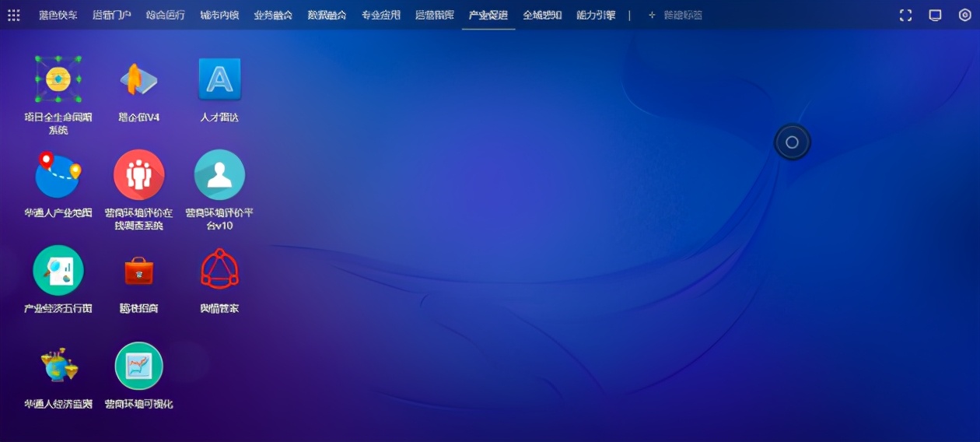
Task: Open the teal user silhouette 平台v10 app
Action: coord(219,175)
